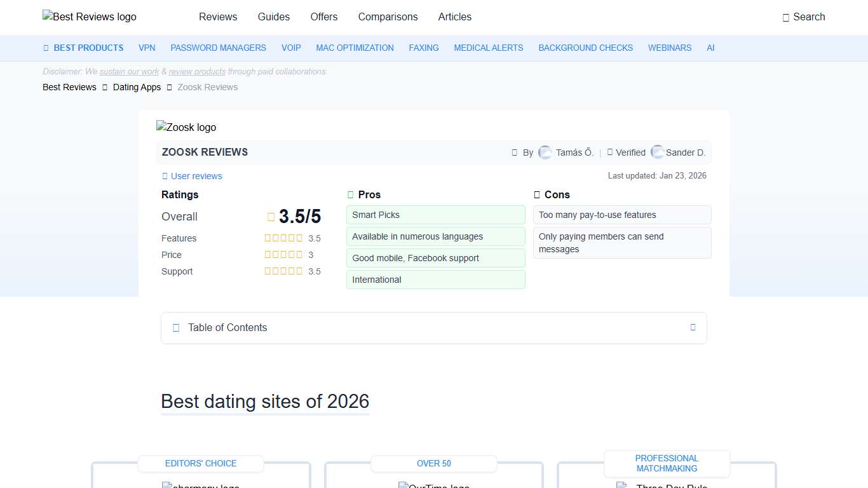Click the sustain our work disclaimer link
This screenshot has height=488, width=868.
coord(129,71)
